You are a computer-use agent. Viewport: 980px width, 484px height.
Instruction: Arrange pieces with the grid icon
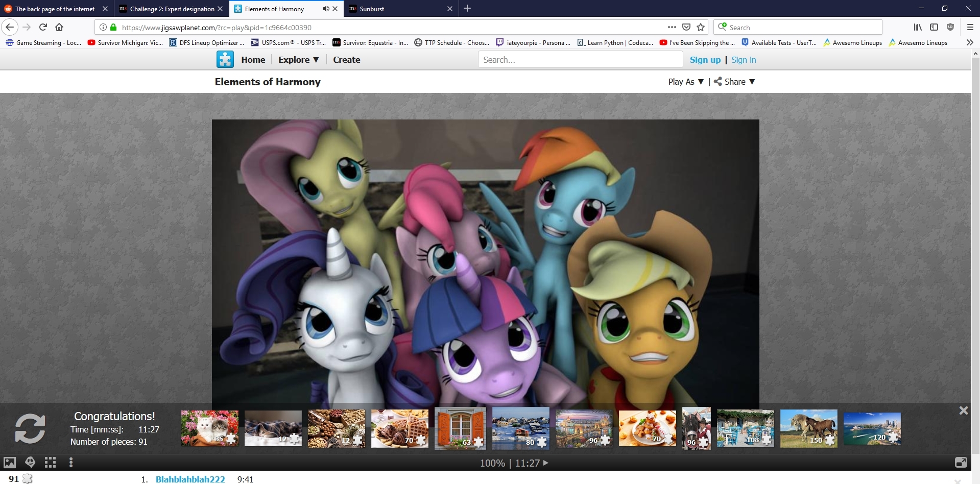[x=50, y=463]
